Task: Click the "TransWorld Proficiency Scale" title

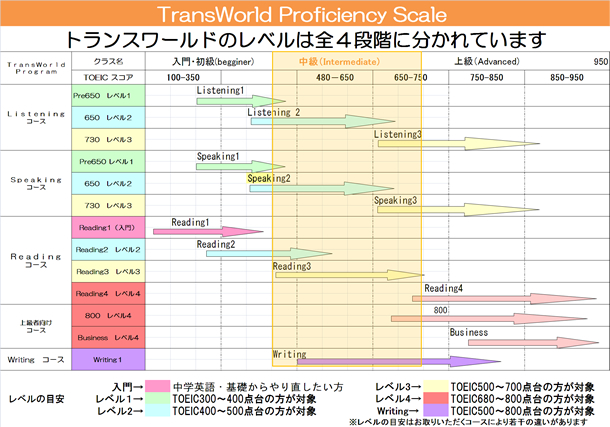Action: [x=302, y=14]
